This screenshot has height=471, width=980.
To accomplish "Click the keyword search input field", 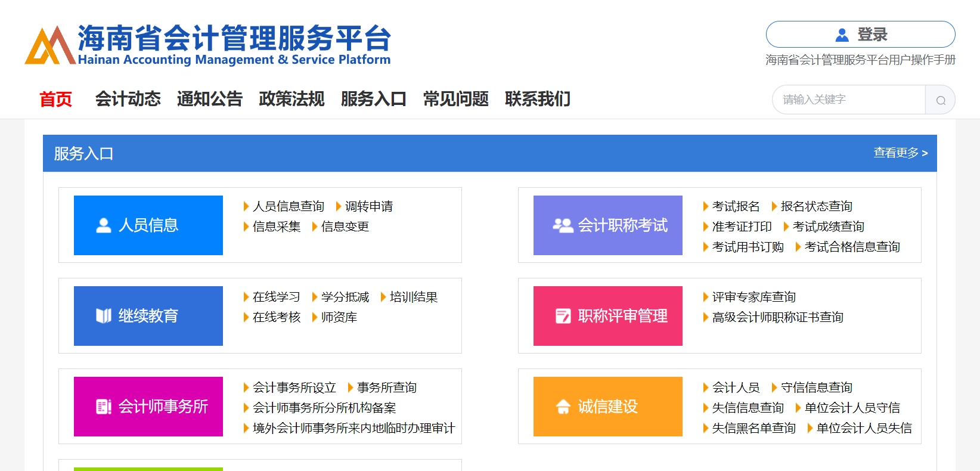I will (848, 100).
